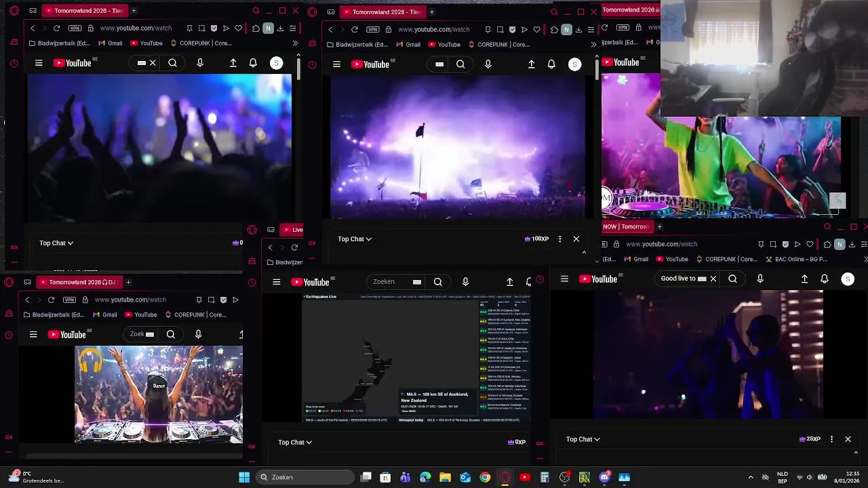This screenshot has height=488, width=868.
Task: Select 'Tomorrowland 2026 - Ties' tab in top-left window
Action: pos(84,11)
